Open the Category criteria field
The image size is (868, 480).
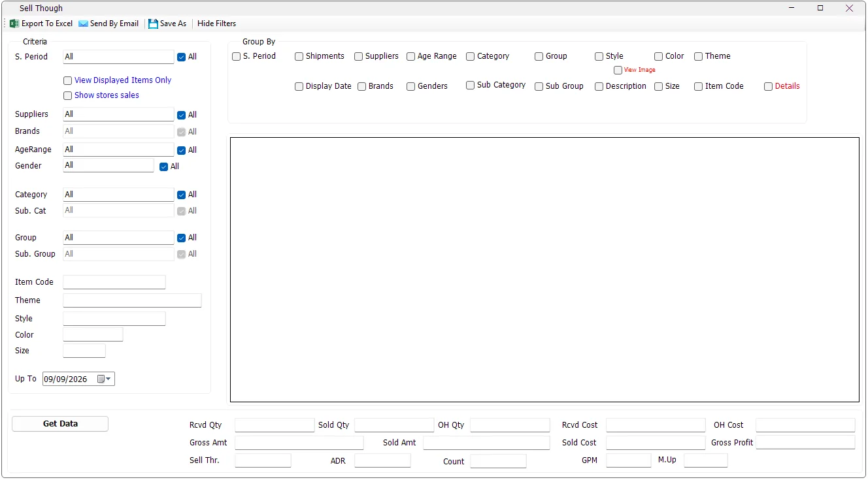(x=118, y=195)
